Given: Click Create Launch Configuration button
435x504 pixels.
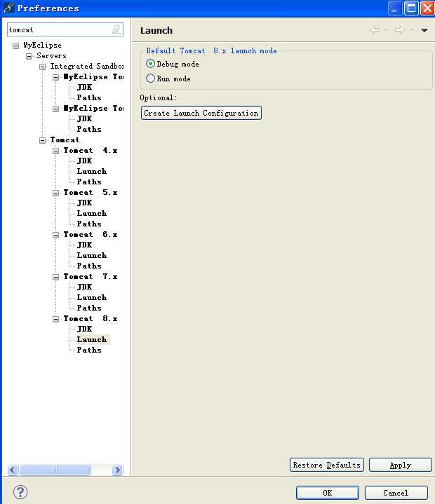Looking at the screenshot, I should click(x=201, y=113).
